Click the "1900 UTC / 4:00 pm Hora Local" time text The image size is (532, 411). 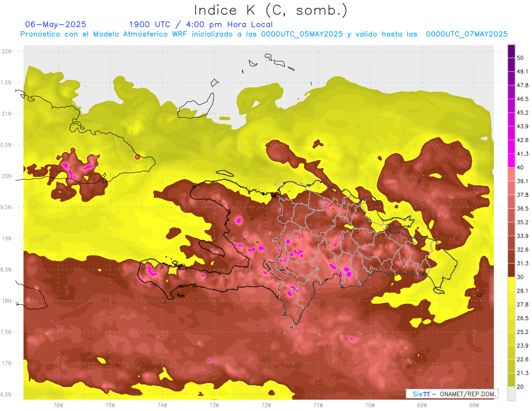(201, 24)
